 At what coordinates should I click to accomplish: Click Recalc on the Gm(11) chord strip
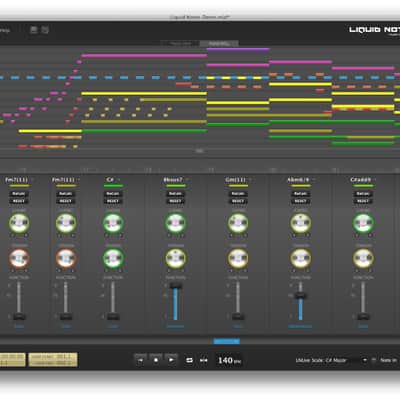238,194
